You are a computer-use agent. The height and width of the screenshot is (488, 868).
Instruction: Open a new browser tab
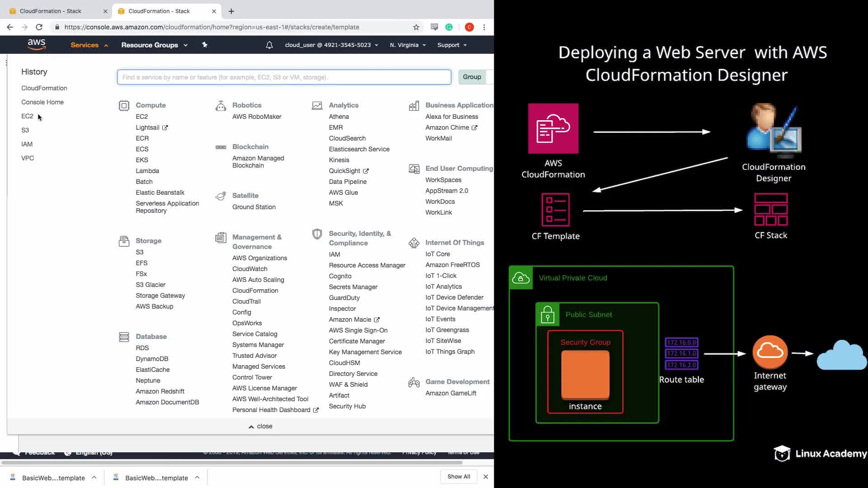(231, 11)
